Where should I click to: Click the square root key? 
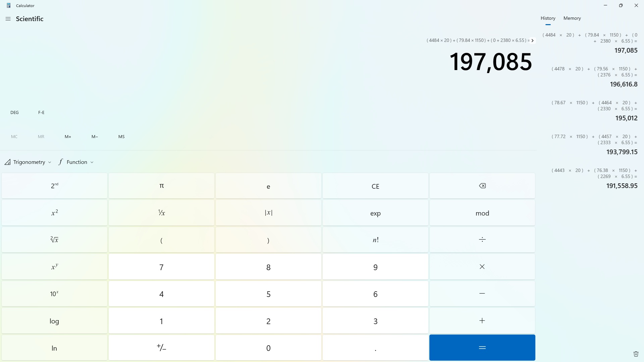(x=54, y=240)
